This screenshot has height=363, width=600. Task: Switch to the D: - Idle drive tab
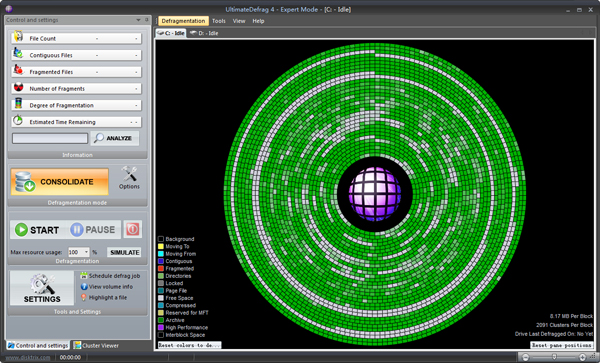click(204, 33)
